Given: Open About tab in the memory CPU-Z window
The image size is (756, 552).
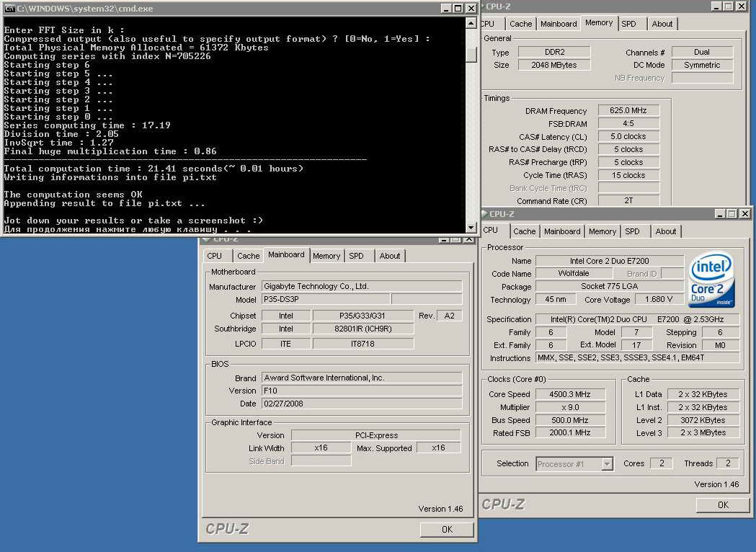Looking at the screenshot, I should coord(662,24).
